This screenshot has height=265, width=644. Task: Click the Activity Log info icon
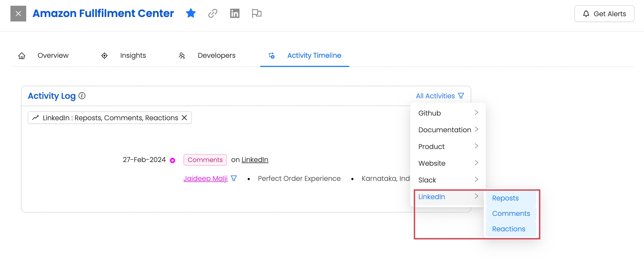[82, 96]
